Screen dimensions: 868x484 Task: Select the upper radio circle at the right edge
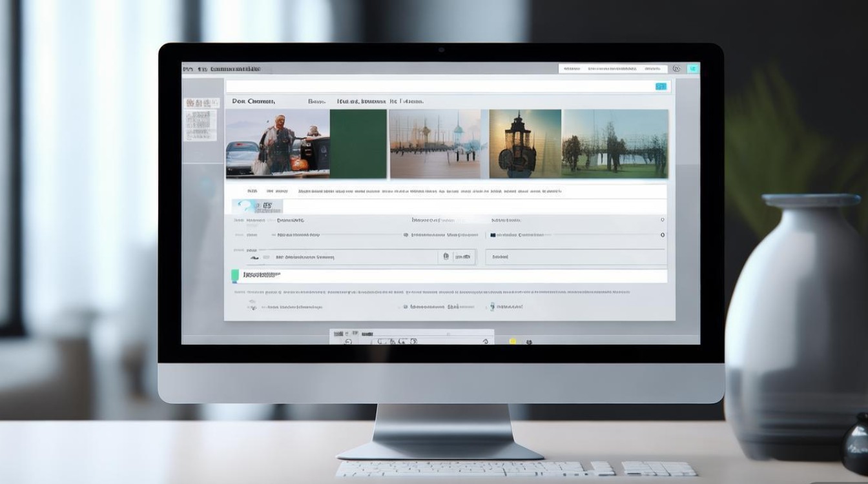(662, 220)
